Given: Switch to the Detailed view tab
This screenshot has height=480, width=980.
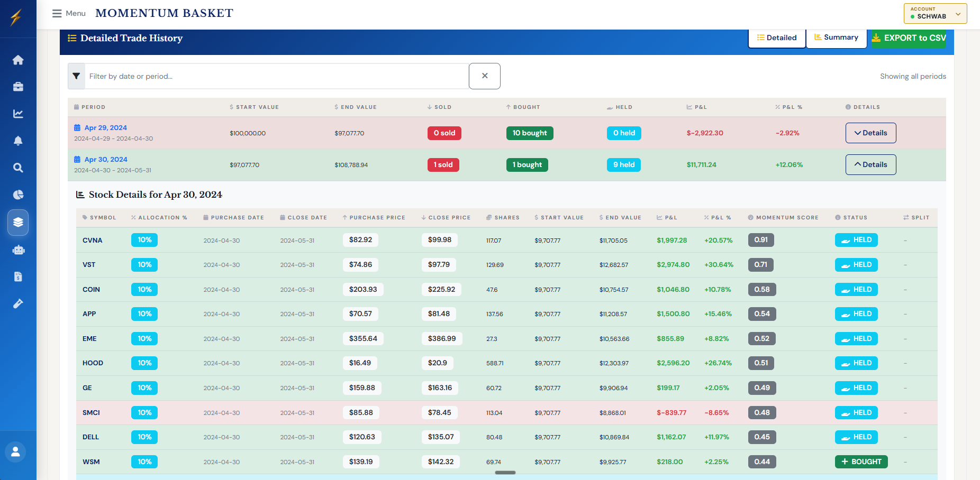Looking at the screenshot, I should [776, 38].
